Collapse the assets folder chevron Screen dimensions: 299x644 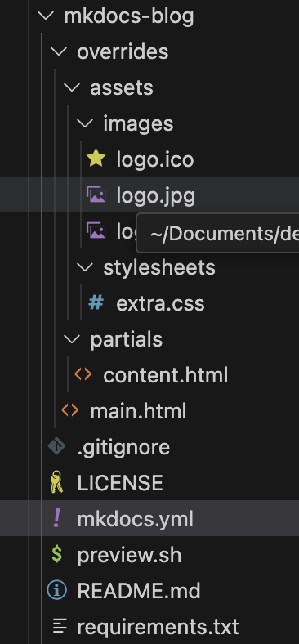coord(72,87)
